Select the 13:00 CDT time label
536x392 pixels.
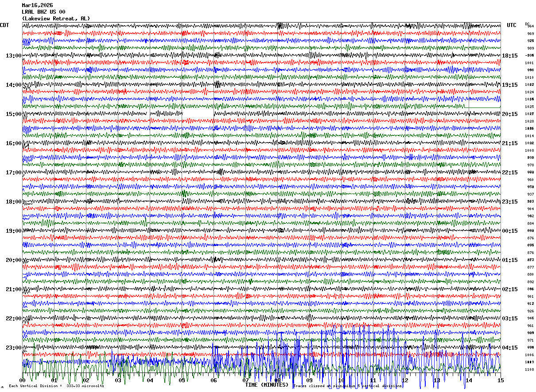tap(14, 56)
